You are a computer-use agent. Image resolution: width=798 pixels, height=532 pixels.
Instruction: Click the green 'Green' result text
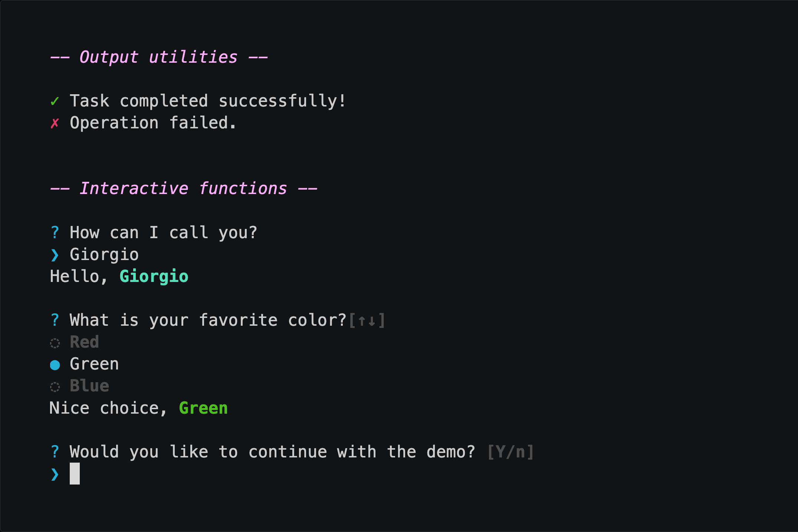click(203, 408)
